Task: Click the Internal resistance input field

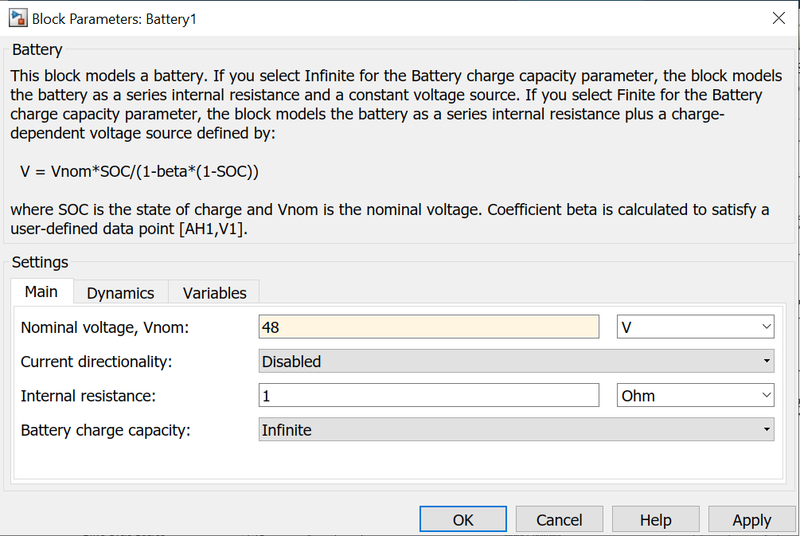Action: coord(428,395)
